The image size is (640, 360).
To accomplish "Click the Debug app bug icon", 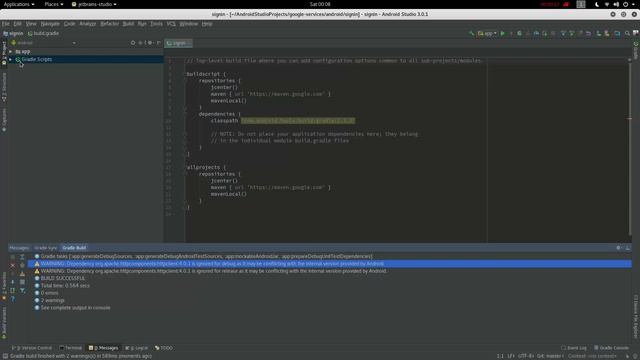I will pyautogui.click(x=519, y=33).
